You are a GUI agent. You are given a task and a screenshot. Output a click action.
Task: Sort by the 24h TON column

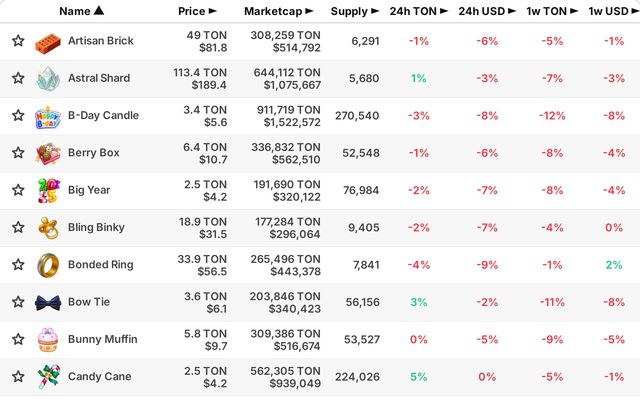(x=418, y=11)
